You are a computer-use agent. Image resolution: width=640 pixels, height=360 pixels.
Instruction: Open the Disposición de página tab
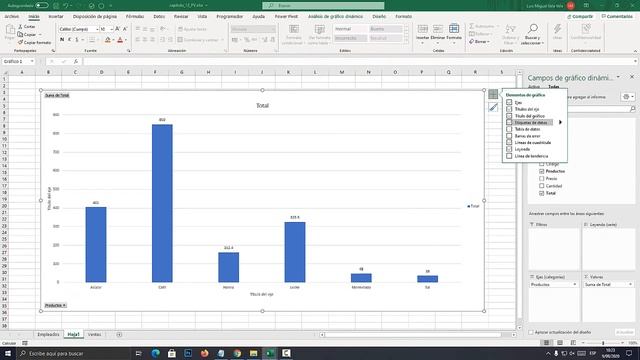click(95, 16)
